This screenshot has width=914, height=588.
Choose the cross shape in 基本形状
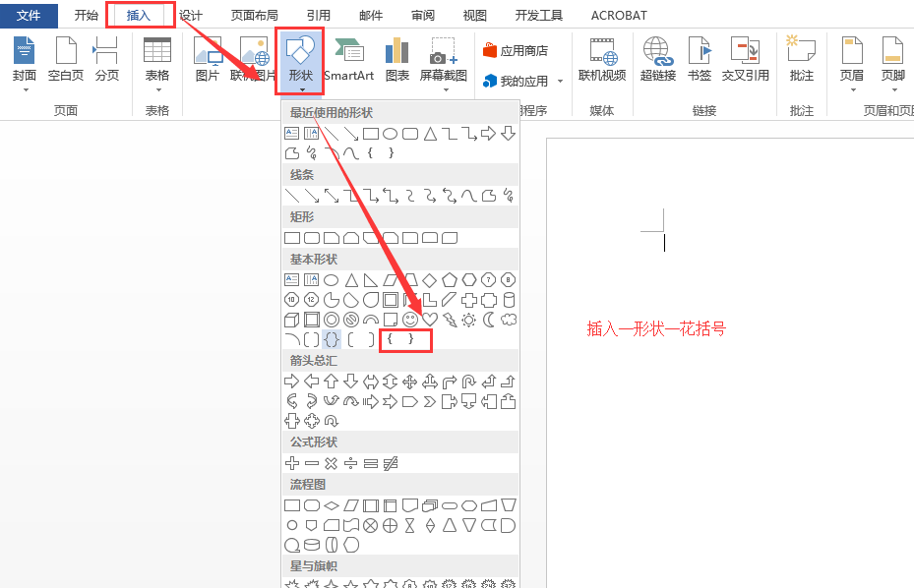[469, 300]
